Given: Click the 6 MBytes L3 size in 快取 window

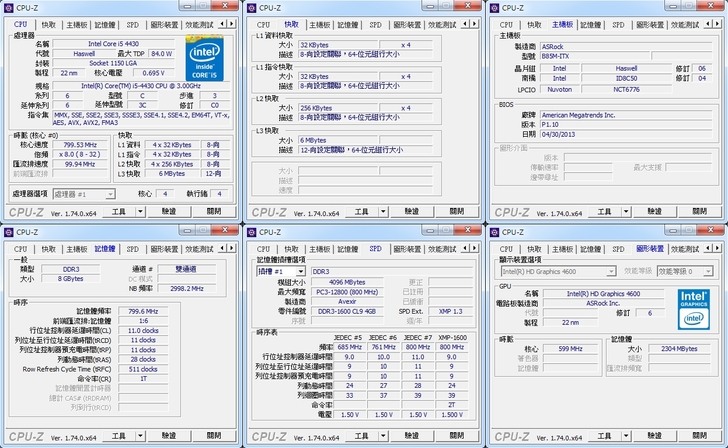Looking at the screenshot, I should [x=338, y=140].
